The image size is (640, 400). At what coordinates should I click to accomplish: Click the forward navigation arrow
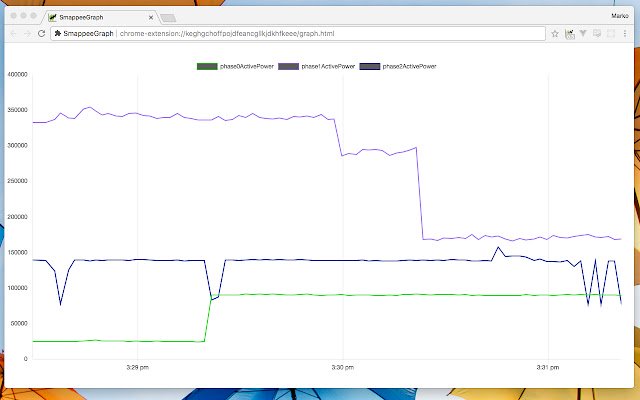click(x=27, y=33)
